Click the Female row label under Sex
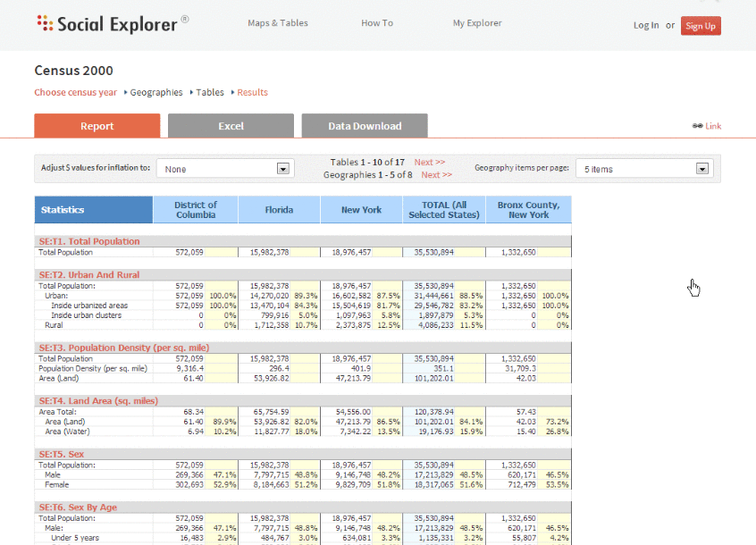This screenshot has height=545, width=756. tap(57, 484)
